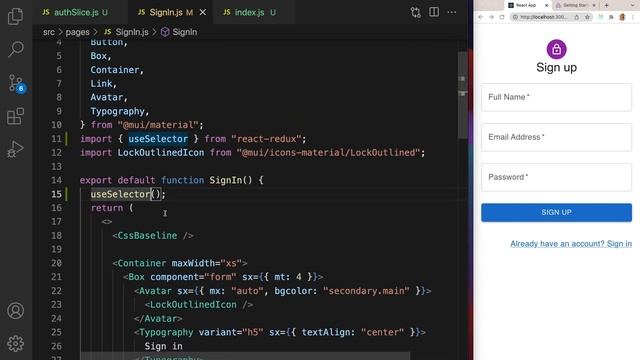Open the Extensions view
Screen dimensions: 640x360
[16, 116]
